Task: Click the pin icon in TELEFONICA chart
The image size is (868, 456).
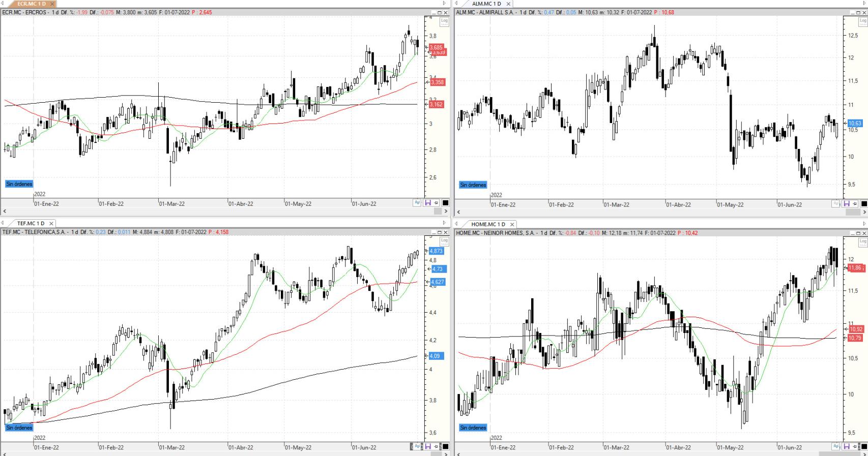Action: tap(436, 446)
